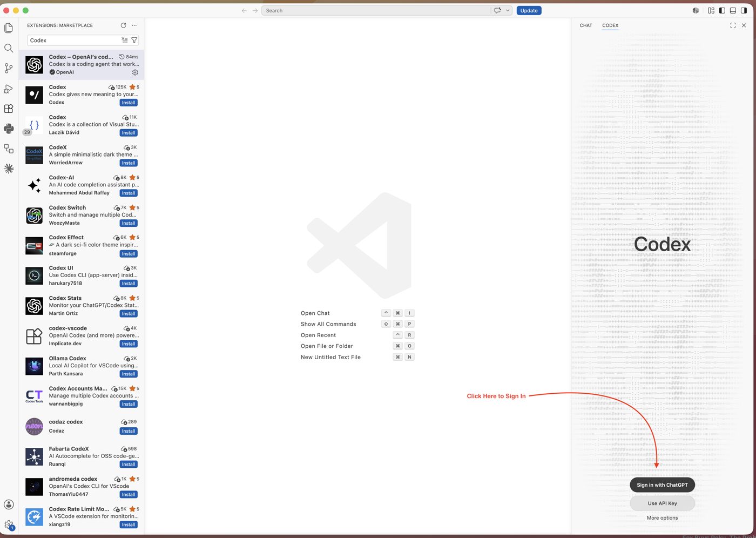Switch to the CODEX tab

point(610,25)
